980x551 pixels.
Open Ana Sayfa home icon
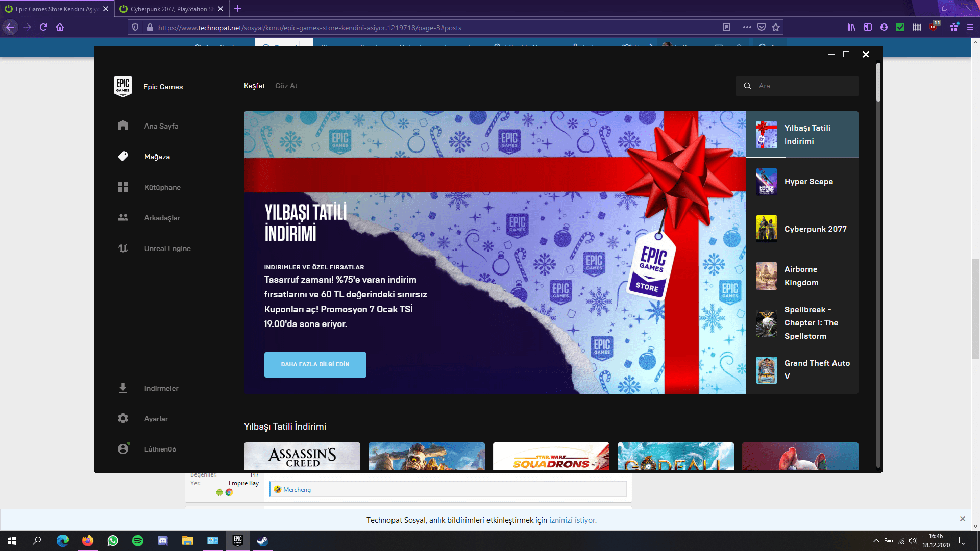(x=123, y=126)
